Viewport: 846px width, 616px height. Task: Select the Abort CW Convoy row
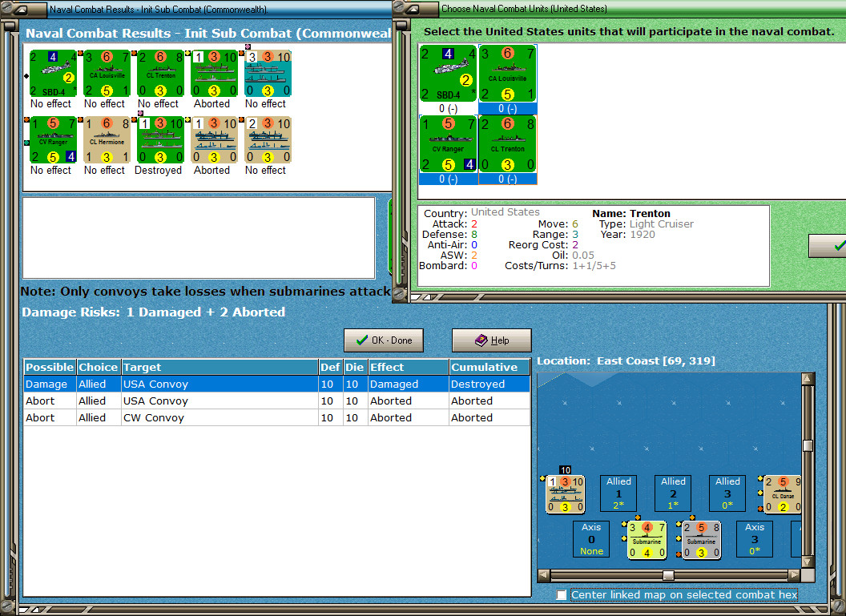pos(276,417)
